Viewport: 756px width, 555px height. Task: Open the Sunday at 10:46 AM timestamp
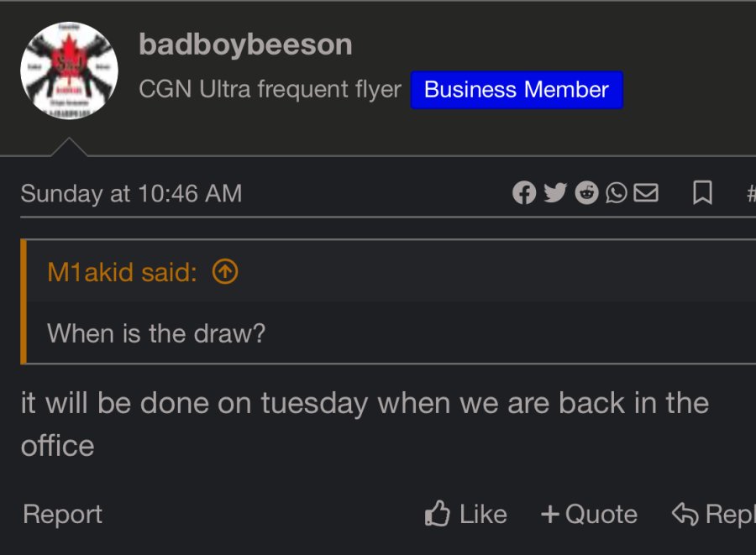131,194
